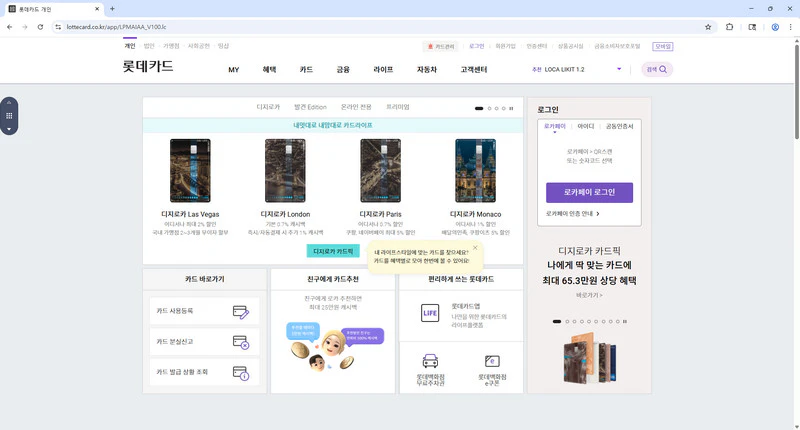Open the 자동차 menu
This screenshot has width=800, height=430.
coord(427,69)
